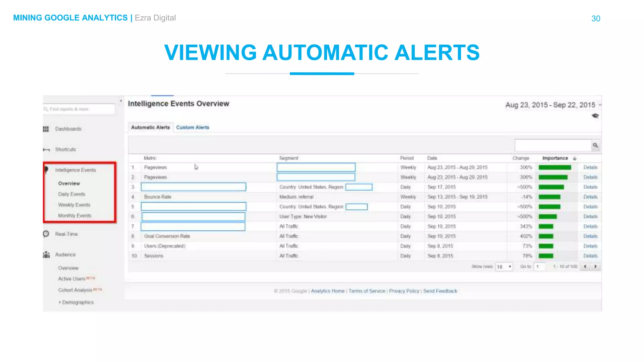Open Details for Users (Deprecated) row
Image resolution: width=644 pixels, height=362 pixels.
590,246
